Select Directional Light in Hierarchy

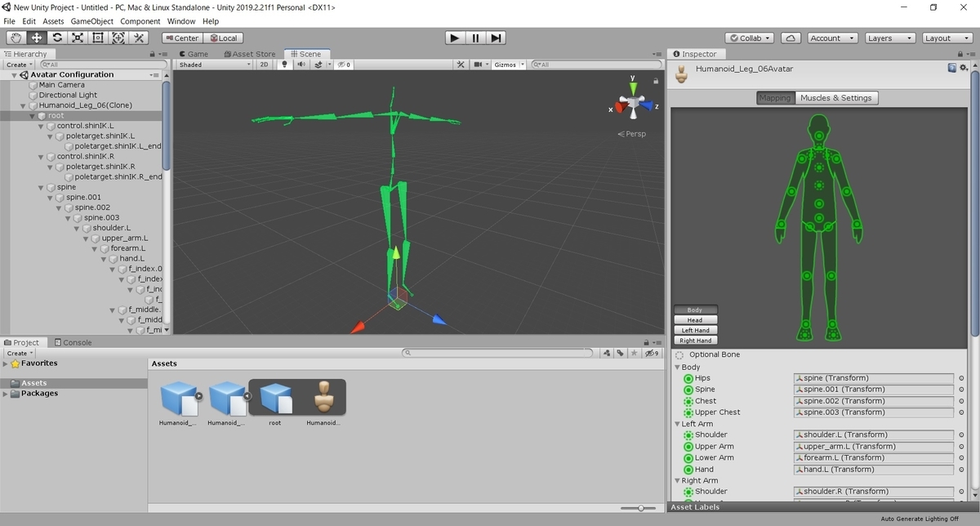(68, 95)
